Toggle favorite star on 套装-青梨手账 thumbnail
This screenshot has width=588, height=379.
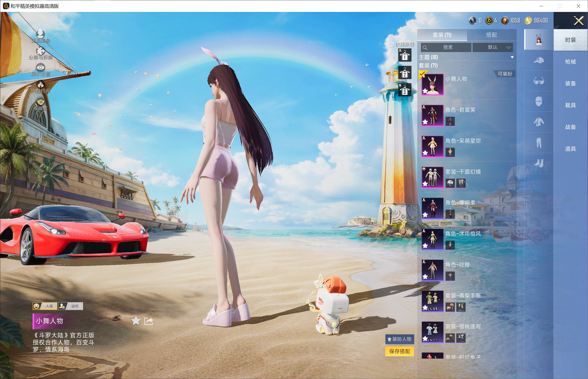[425, 308]
